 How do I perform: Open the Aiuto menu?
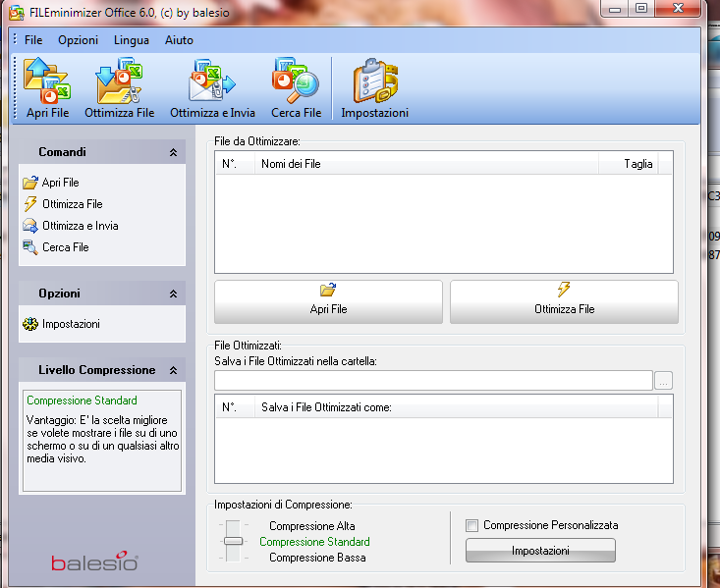tap(179, 40)
